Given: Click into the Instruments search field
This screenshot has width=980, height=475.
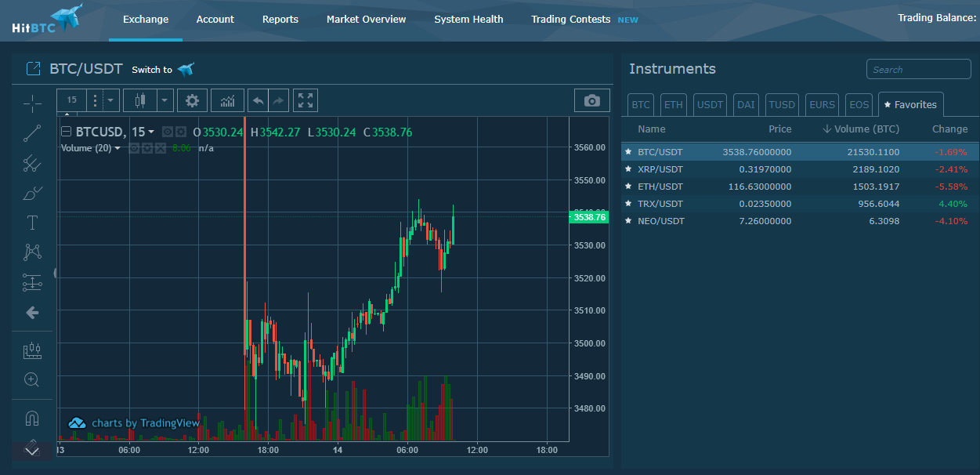Looking at the screenshot, I should (919, 69).
